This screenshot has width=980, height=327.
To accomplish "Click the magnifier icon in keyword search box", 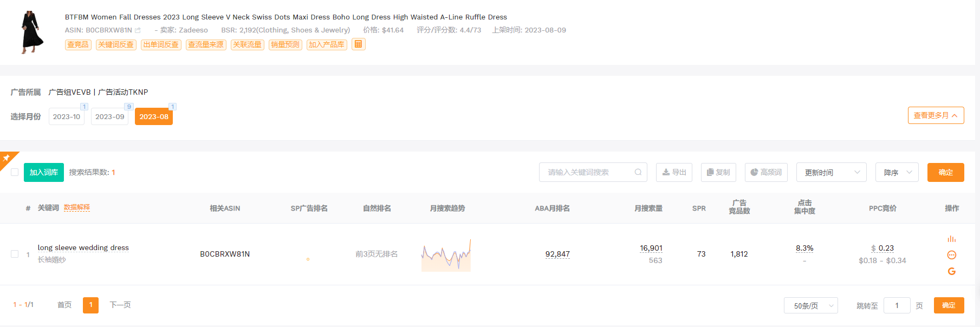I will tap(638, 172).
